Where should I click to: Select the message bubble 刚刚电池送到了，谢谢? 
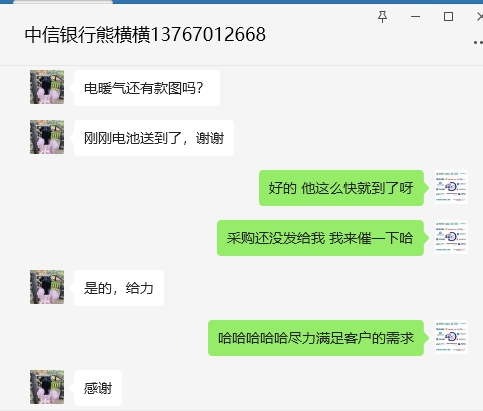[154, 138]
